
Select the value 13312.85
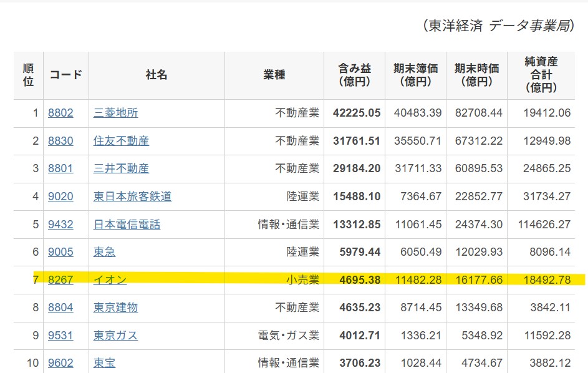point(357,225)
